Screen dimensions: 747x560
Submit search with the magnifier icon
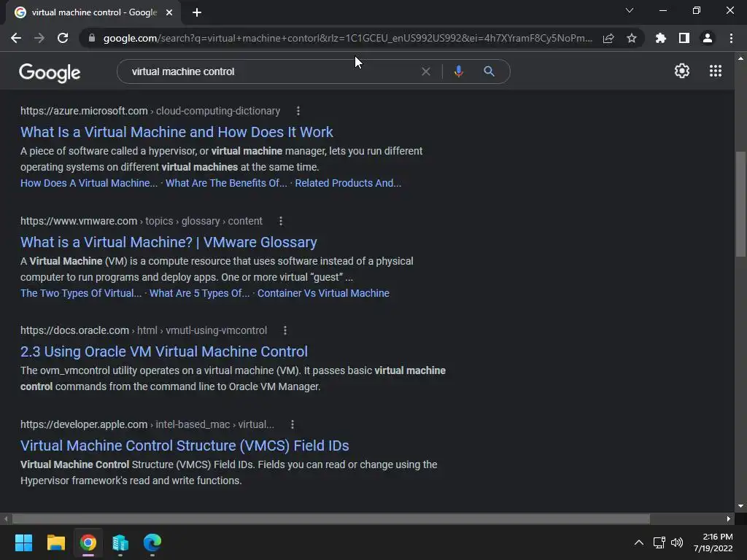point(489,71)
